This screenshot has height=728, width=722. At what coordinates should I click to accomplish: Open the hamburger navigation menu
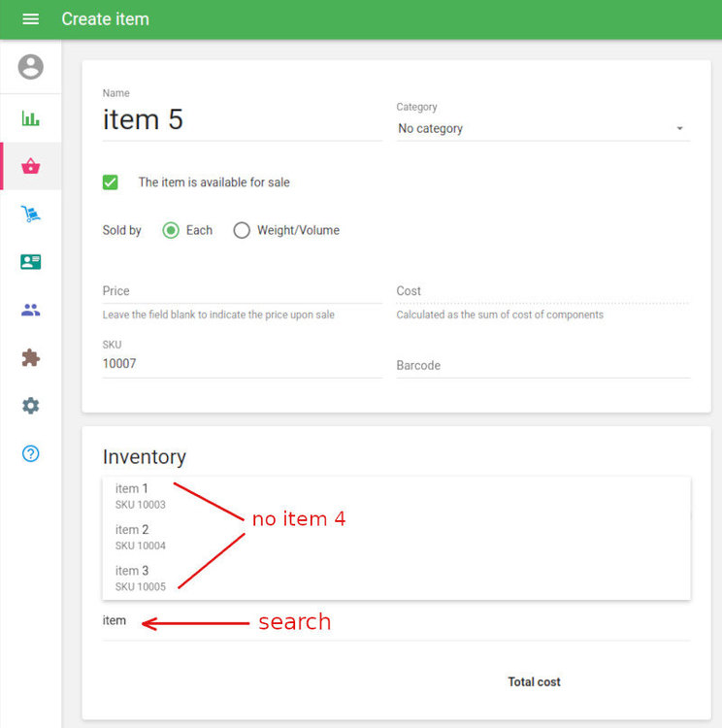(30, 19)
